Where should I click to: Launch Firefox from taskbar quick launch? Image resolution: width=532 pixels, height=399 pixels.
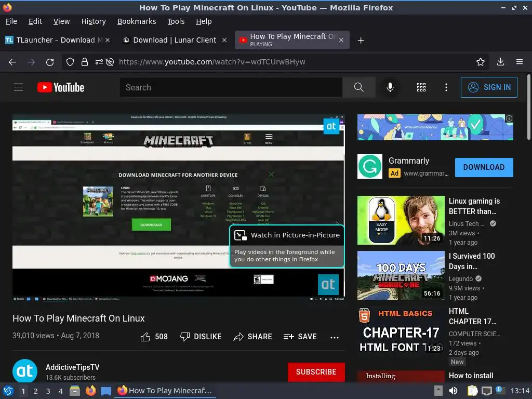[90, 391]
